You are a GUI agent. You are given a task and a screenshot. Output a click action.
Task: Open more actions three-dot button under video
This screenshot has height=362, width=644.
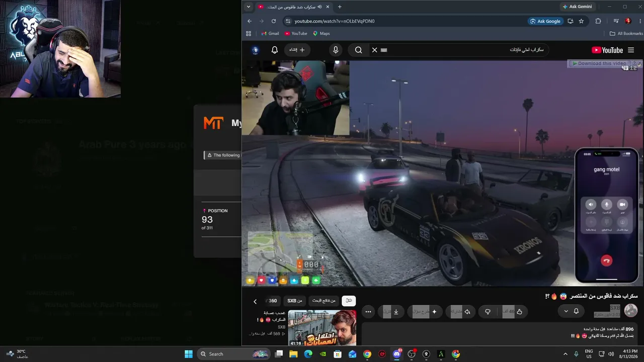pos(368,312)
